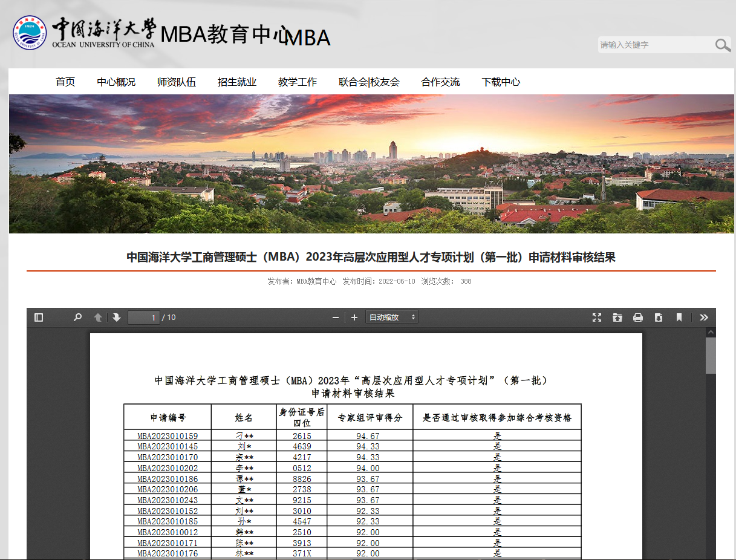Click table cell MBA2023010170
The height and width of the screenshot is (560, 736).
[168, 457]
